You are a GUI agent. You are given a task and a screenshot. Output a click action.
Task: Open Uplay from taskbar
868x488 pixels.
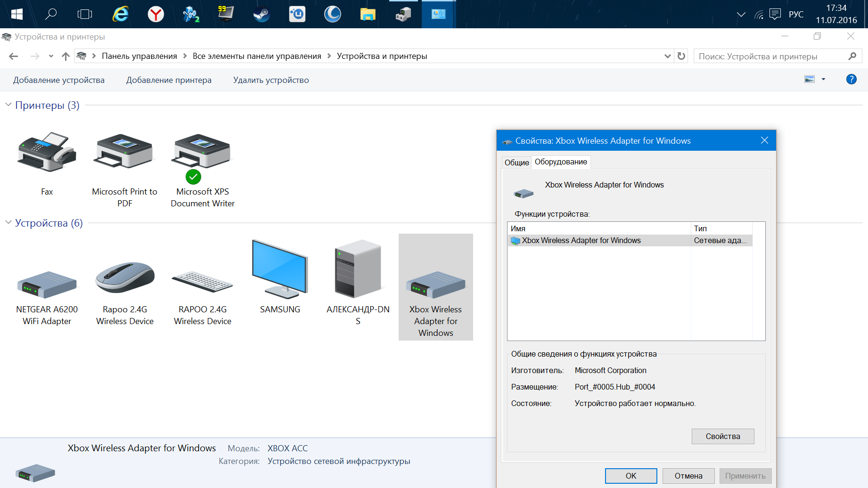[x=297, y=14]
